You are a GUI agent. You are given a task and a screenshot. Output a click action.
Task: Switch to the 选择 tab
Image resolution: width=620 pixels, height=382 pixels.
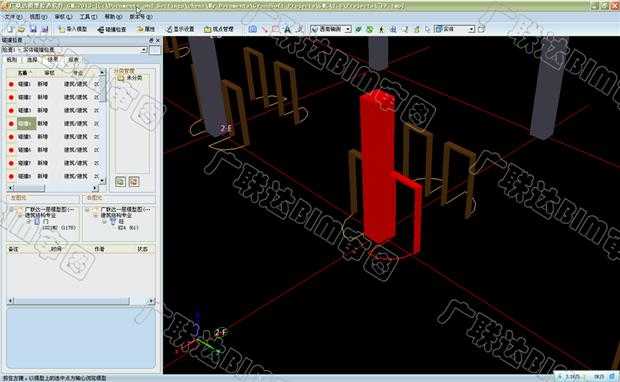coord(32,60)
